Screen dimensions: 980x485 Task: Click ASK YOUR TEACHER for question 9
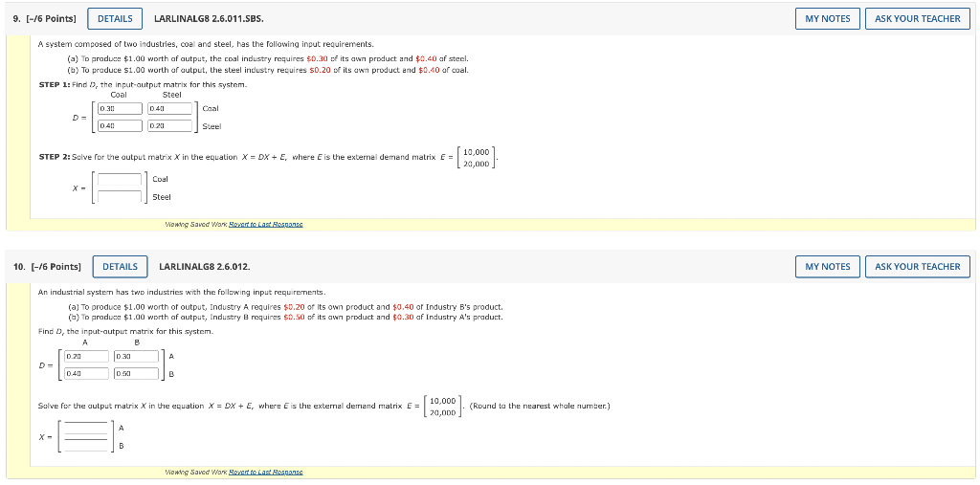coord(918,19)
